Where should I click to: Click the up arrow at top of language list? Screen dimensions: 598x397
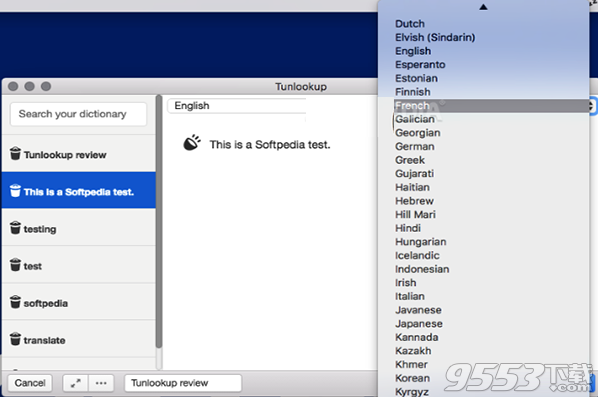(x=483, y=7)
